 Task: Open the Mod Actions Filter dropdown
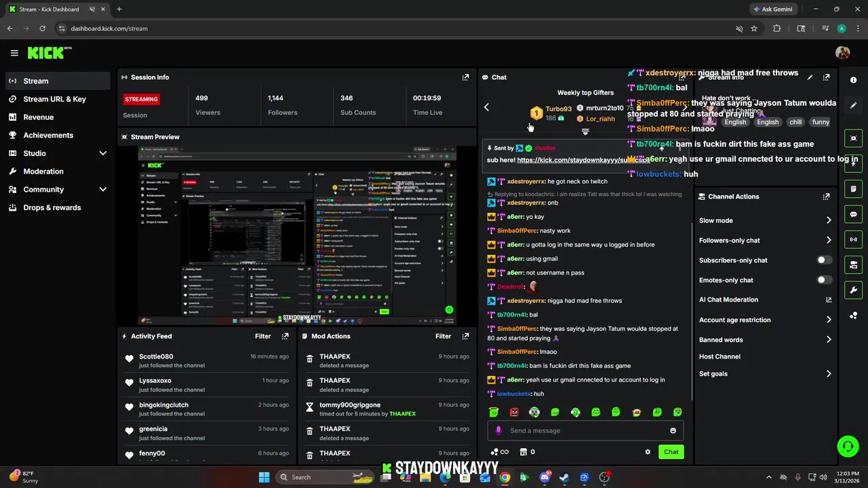[443, 336]
